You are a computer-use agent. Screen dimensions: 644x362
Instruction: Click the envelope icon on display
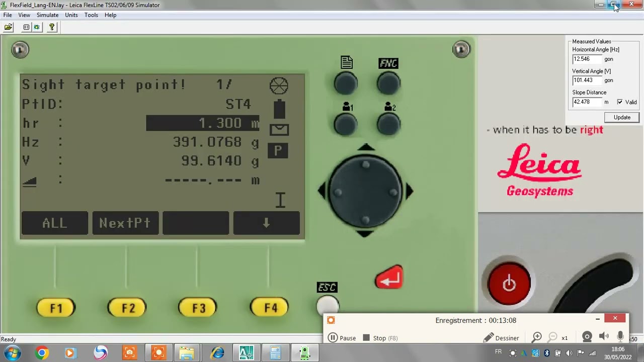pyautogui.click(x=279, y=130)
